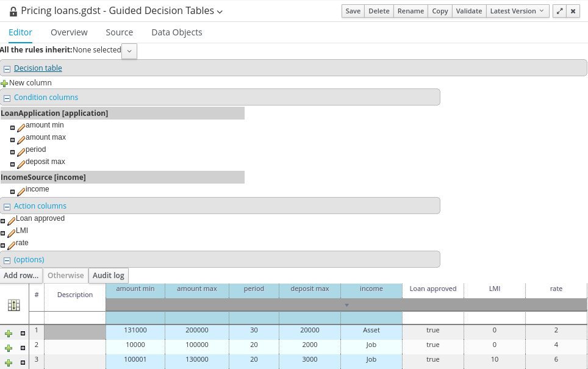Collapse the Condition columns section

(7, 98)
